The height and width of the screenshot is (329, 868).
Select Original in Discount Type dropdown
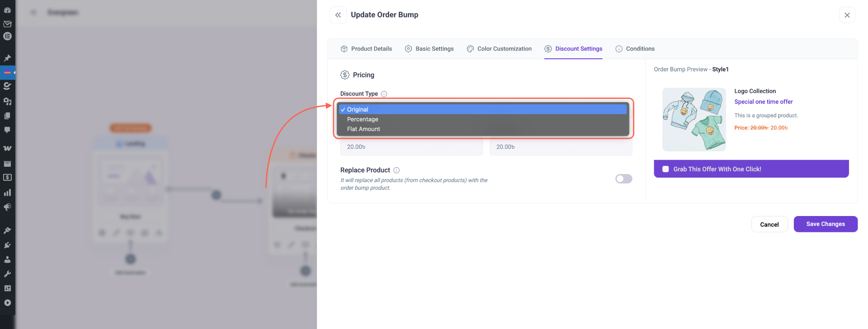358,109
